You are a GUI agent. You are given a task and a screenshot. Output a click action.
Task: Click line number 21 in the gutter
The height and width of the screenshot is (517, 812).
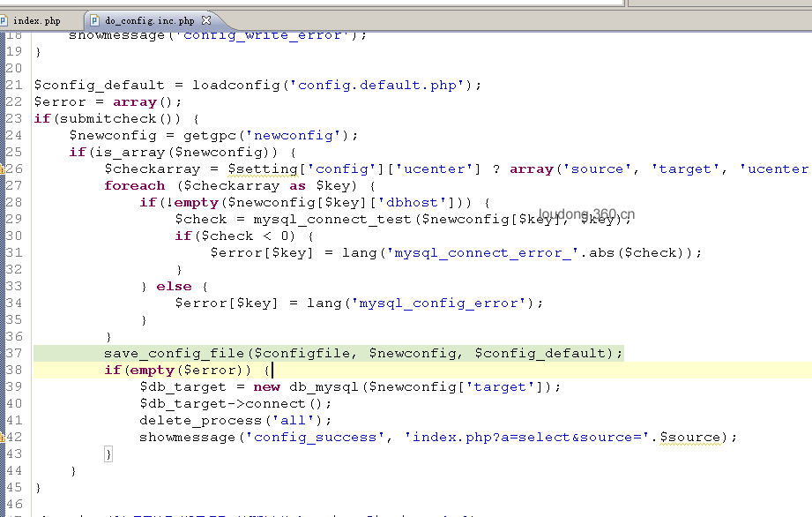[14, 85]
